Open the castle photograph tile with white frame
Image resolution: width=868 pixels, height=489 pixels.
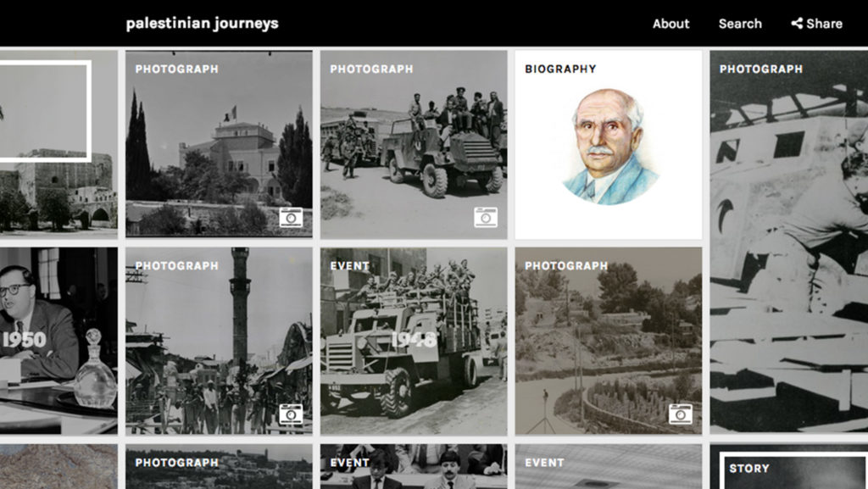point(58,145)
